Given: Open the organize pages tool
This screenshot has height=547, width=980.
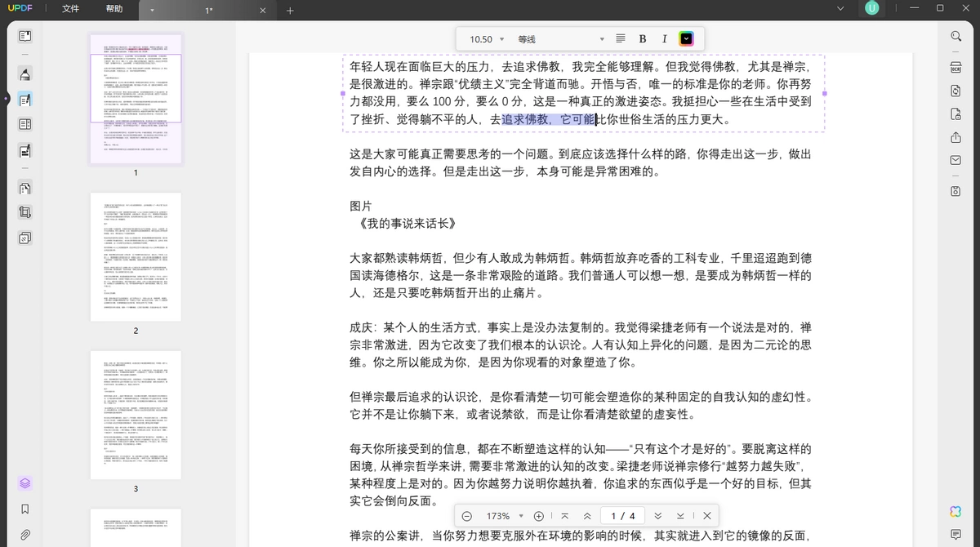Looking at the screenshot, I should click(x=25, y=188).
